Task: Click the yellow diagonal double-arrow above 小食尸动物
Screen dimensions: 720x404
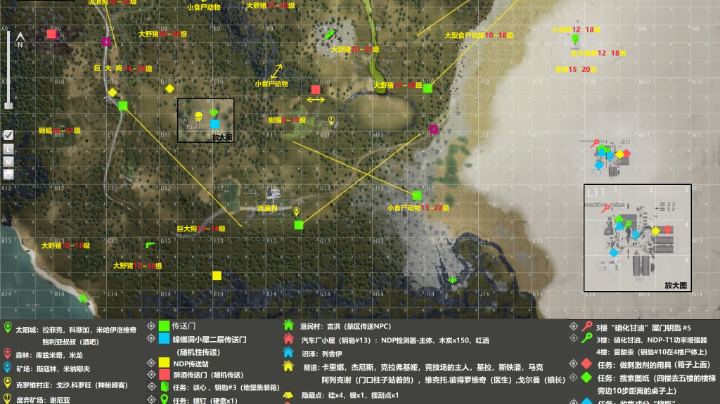Action: pos(276,71)
